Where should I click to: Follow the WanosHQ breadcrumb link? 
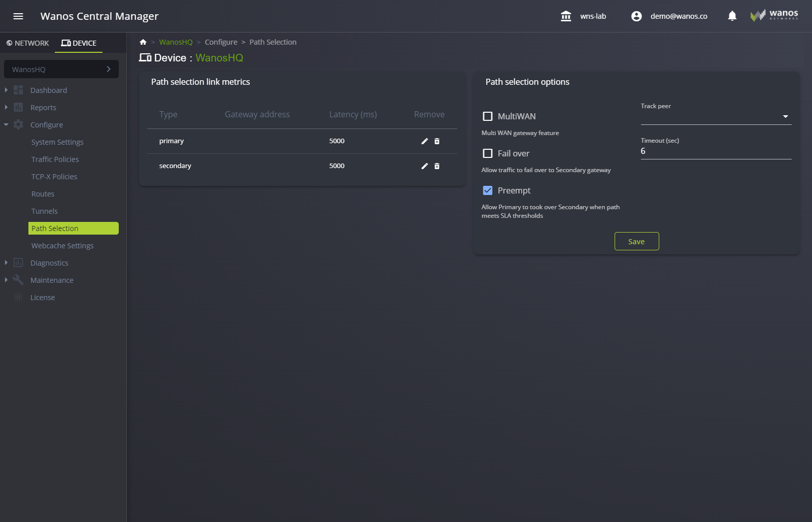pos(176,42)
